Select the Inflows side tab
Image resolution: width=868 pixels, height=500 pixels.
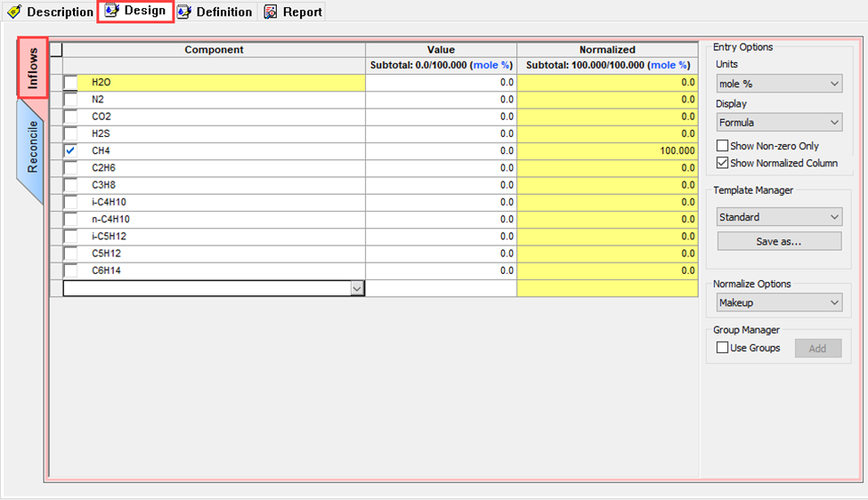pyautogui.click(x=32, y=68)
